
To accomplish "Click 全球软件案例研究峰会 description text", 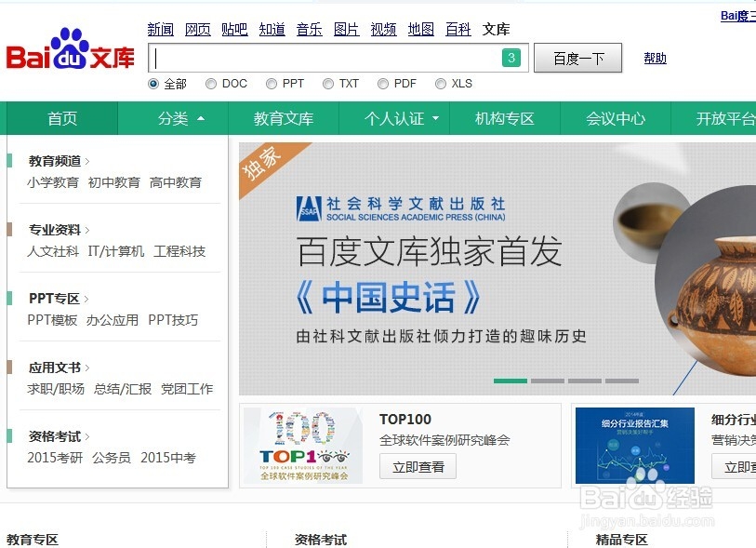I will (444, 440).
